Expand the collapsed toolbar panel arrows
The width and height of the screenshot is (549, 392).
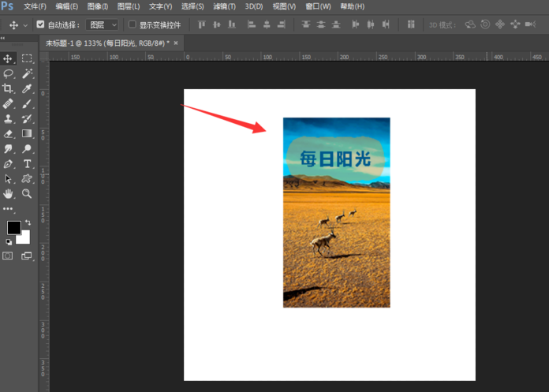coord(4,41)
